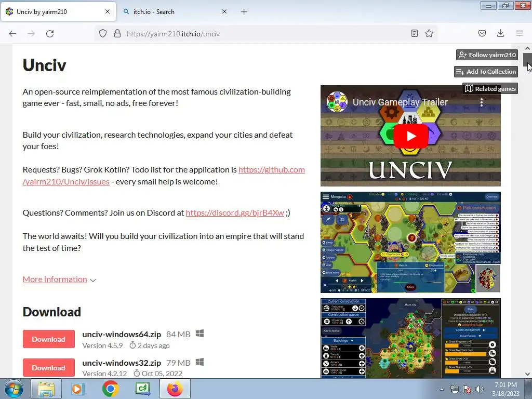Click the "2 days ago" timestamp

[x=153, y=345]
